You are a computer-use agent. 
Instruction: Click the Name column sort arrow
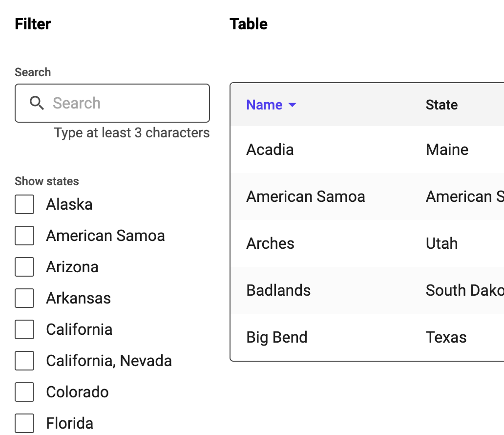292,105
